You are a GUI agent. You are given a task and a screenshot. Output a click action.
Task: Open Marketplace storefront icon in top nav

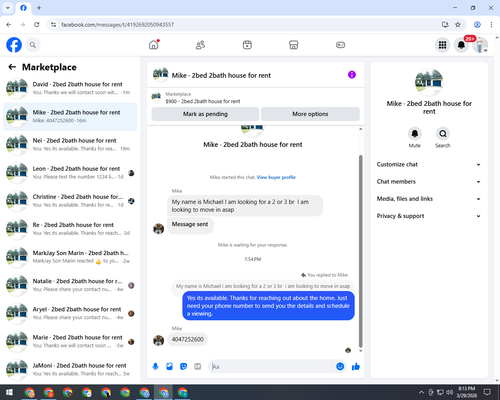294,45
